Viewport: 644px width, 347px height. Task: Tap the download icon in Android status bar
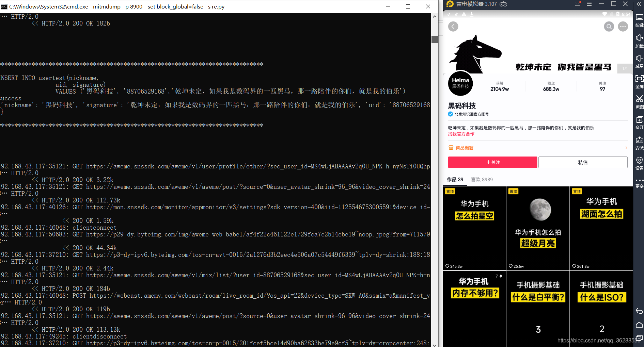tap(472, 14)
